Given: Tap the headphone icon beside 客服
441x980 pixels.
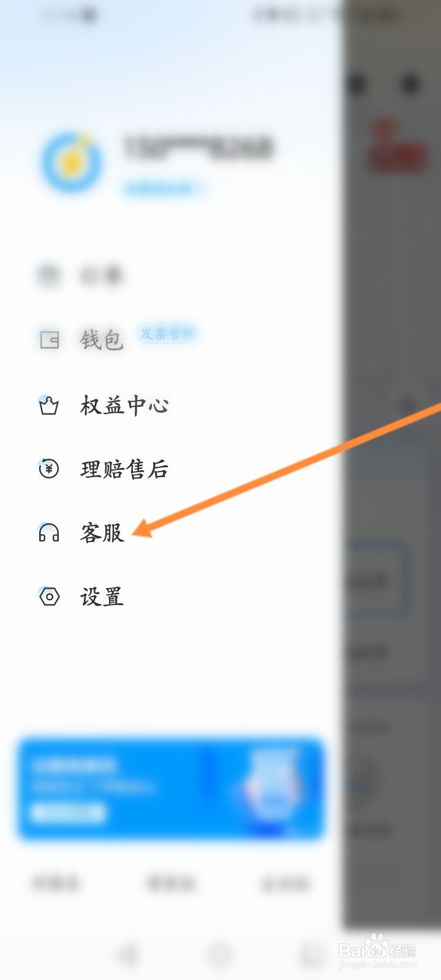Looking at the screenshot, I should pyautogui.click(x=49, y=532).
